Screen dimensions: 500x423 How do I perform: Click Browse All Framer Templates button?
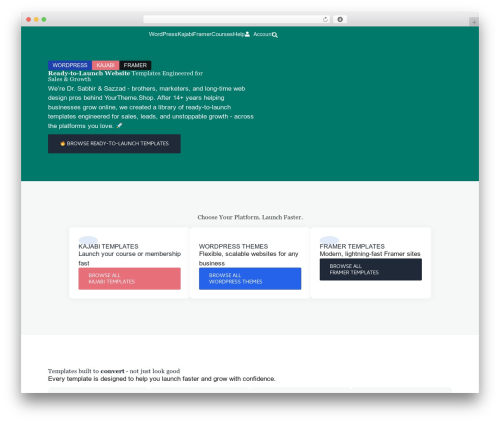[371, 269]
